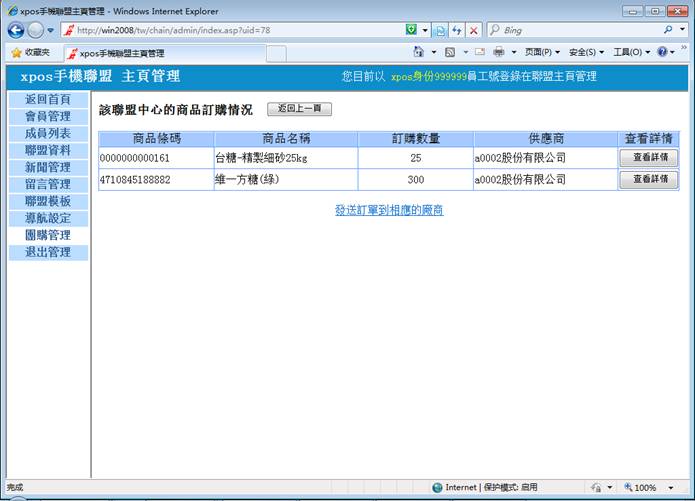
Task: Click the Home icon in command bar
Action: (419, 52)
